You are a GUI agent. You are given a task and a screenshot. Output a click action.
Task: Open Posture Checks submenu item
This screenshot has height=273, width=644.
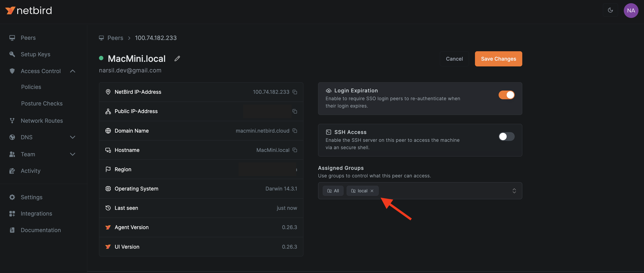coord(42,103)
